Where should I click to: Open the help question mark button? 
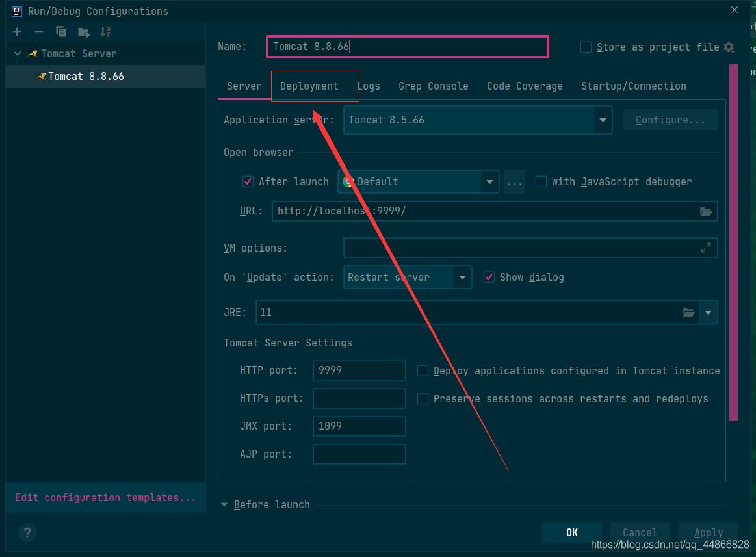[27, 533]
